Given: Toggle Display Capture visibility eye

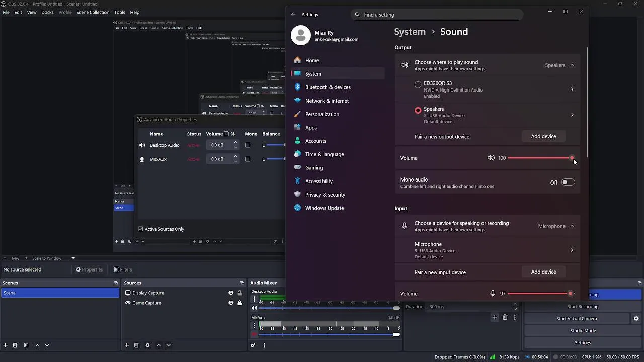Looking at the screenshot, I should tap(231, 293).
